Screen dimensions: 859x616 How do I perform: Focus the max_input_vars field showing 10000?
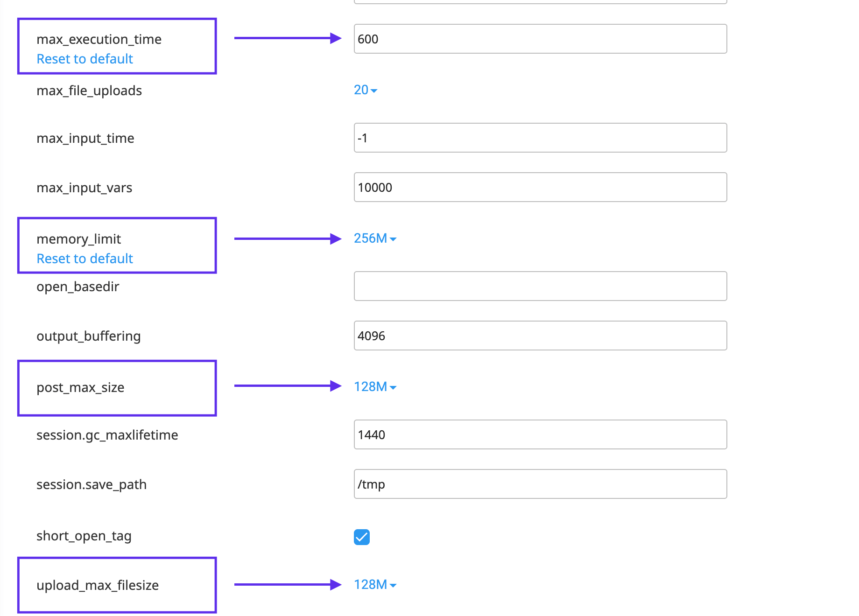pos(540,187)
